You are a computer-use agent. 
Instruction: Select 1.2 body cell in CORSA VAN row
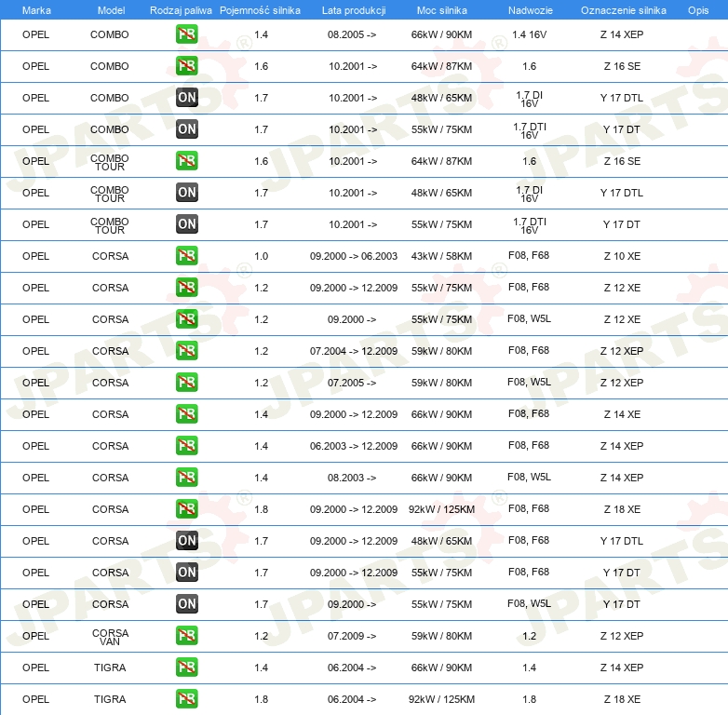pyautogui.click(x=529, y=636)
